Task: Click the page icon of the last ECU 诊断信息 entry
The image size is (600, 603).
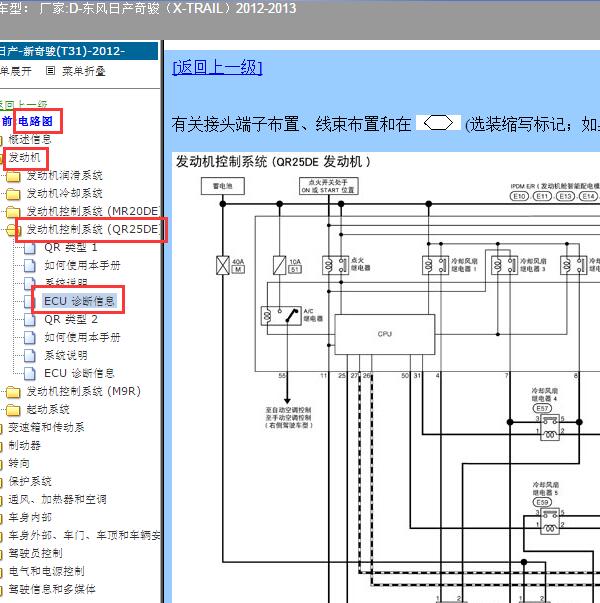Action: tap(30, 373)
